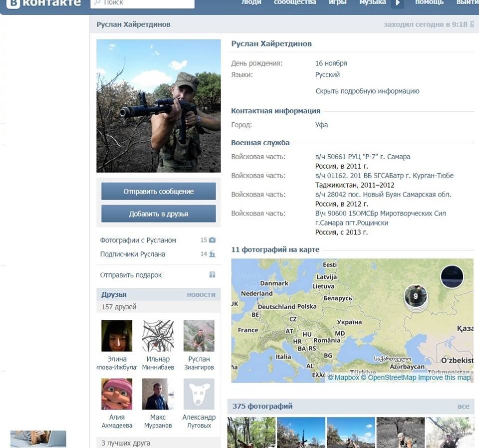Click the dark round photo marker on map
Viewport: 479px width, 448px height.
(x=452, y=277)
